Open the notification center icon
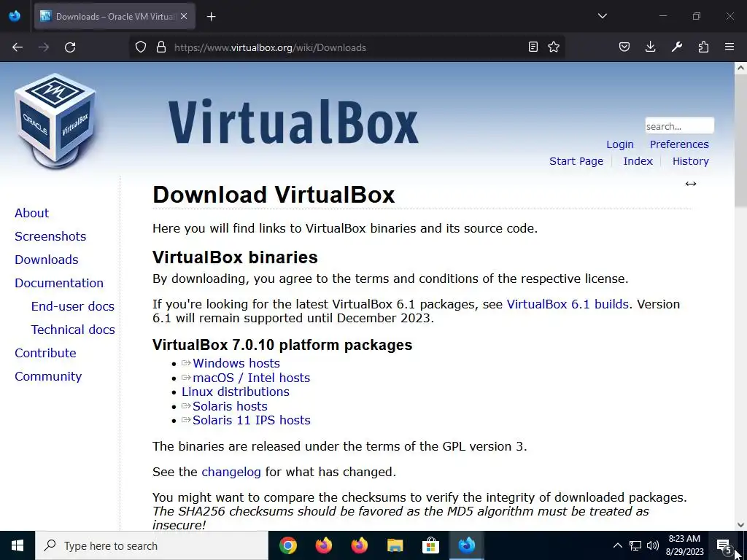Screen dimensions: 747x560 pos(724,545)
